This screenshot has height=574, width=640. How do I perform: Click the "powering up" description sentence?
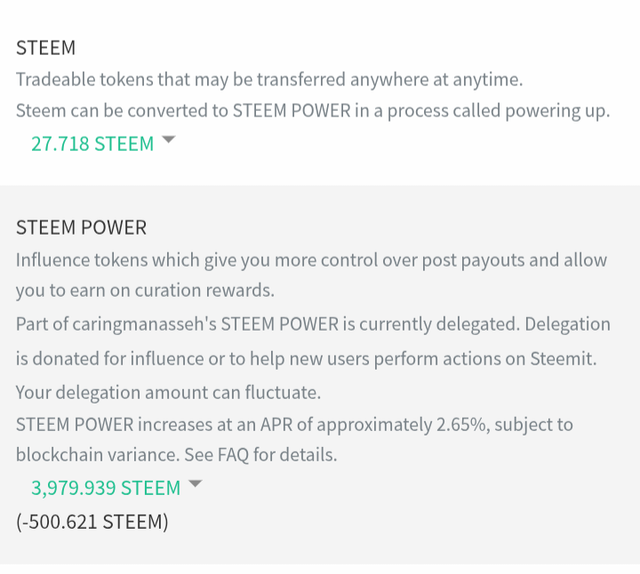[312, 110]
